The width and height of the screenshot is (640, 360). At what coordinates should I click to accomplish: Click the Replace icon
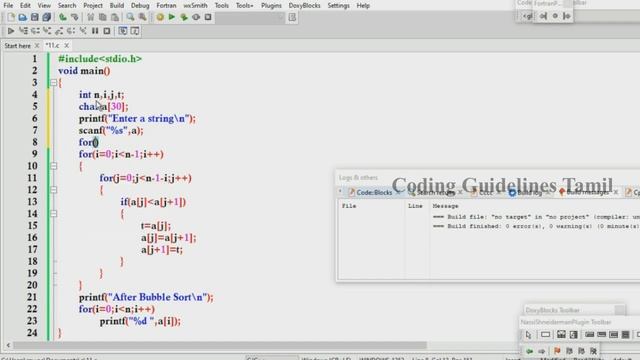[x=142, y=17]
